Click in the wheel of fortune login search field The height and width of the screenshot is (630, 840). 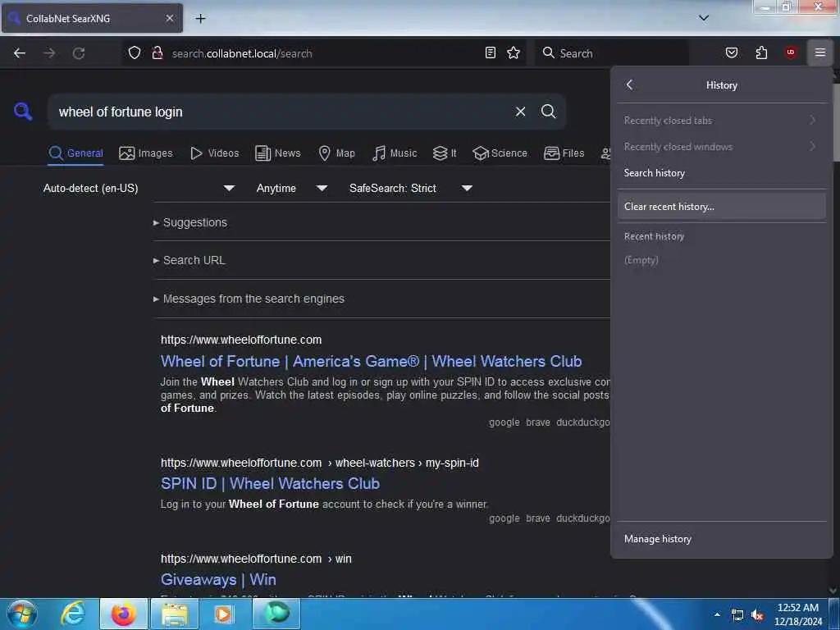(x=279, y=112)
